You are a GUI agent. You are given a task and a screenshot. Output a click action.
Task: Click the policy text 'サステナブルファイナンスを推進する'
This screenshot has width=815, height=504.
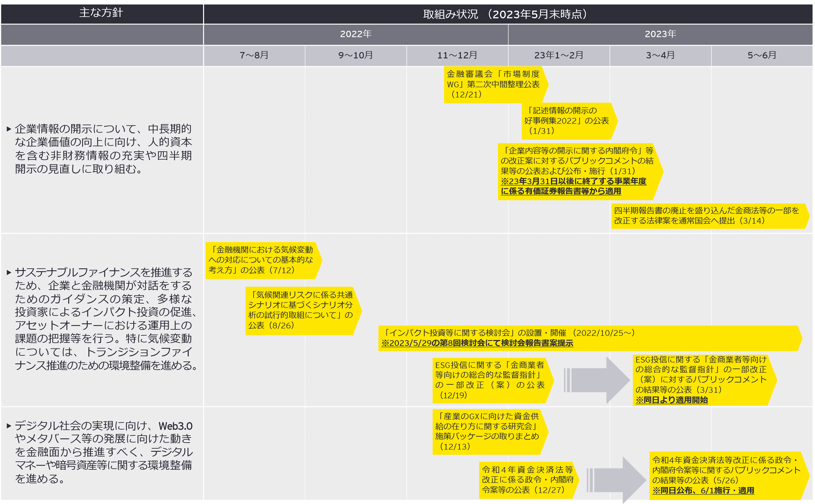click(x=104, y=272)
